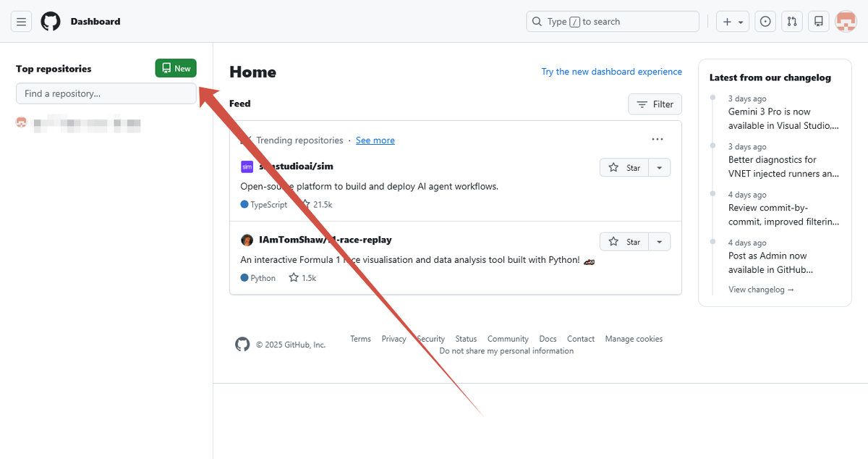
Task: Click the Dashboard header title
Action: [x=95, y=22]
